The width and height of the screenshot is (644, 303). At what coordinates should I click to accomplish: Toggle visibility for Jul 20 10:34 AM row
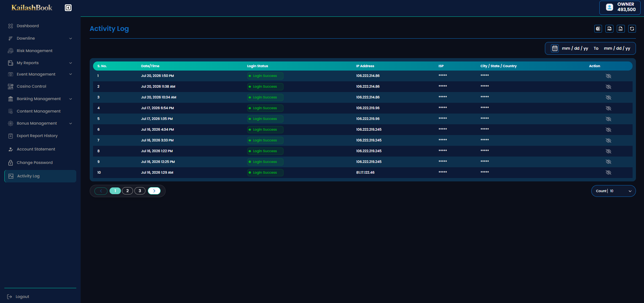[x=608, y=97]
